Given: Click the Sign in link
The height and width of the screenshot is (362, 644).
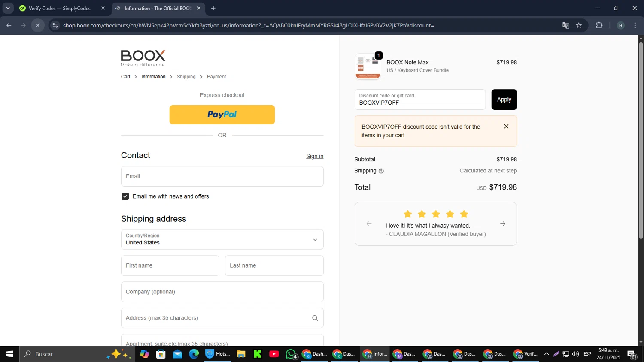Looking at the screenshot, I should 315,156.
